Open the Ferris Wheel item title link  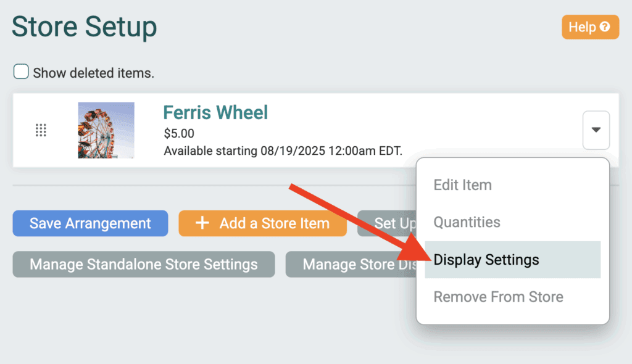215,112
